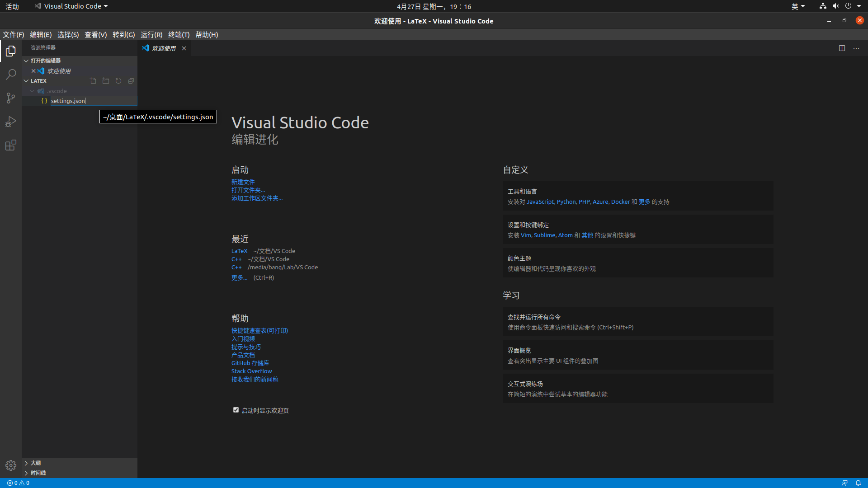Open the Run and Debug view
The image size is (868, 488).
click(10, 122)
